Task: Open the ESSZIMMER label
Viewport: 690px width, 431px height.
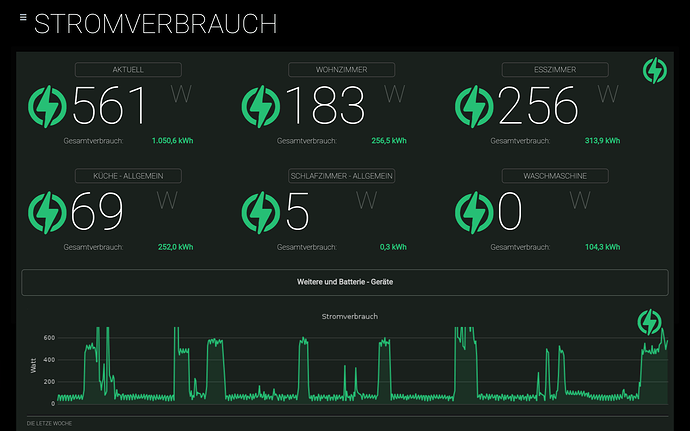Action: tap(554, 70)
